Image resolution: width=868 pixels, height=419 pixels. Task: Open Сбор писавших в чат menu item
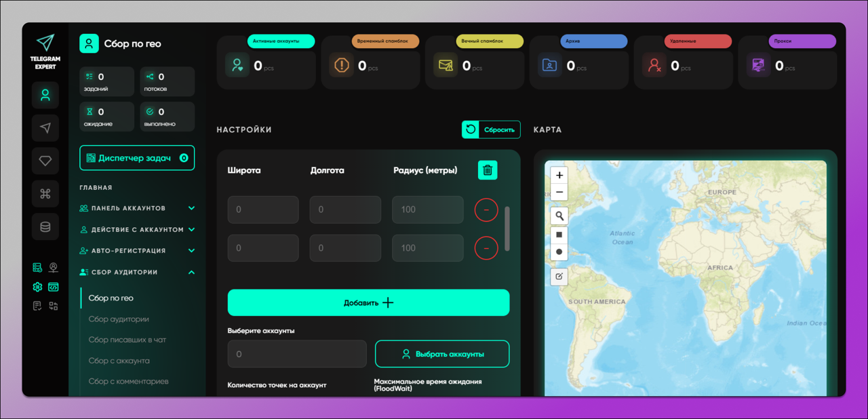[x=127, y=340]
